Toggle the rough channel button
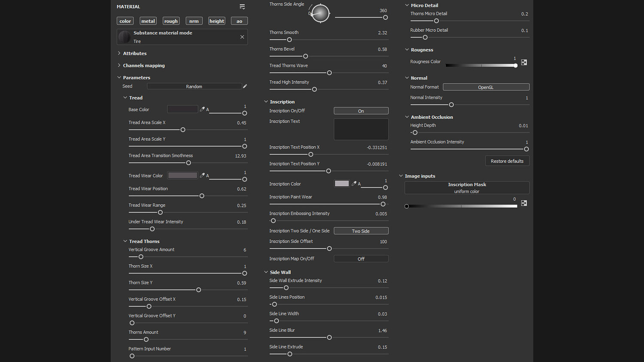This screenshot has height=362, width=644. (171, 21)
